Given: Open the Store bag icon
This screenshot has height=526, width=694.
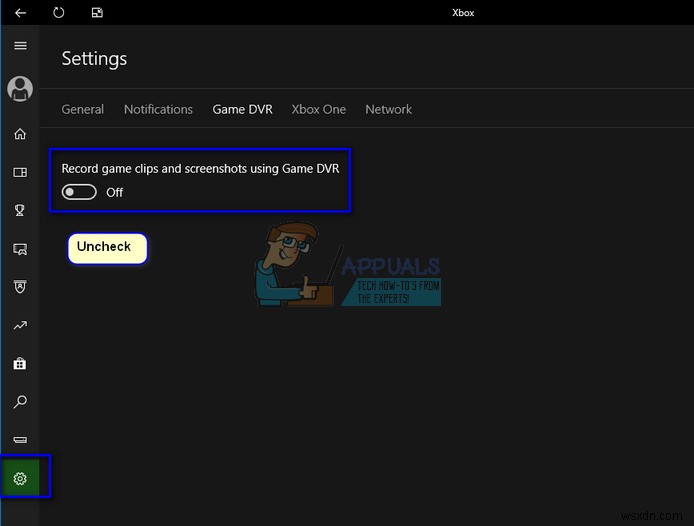Looking at the screenshot, I should coord(20,363).
